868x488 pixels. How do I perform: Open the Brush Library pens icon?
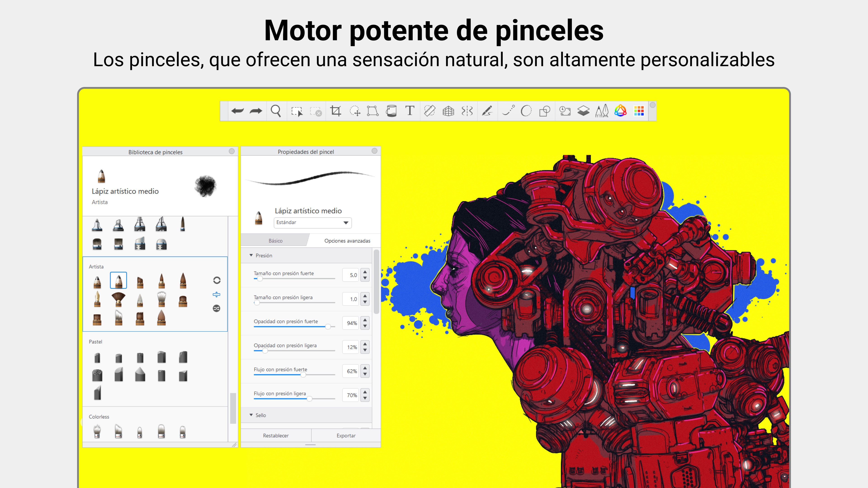coord(602,111)
